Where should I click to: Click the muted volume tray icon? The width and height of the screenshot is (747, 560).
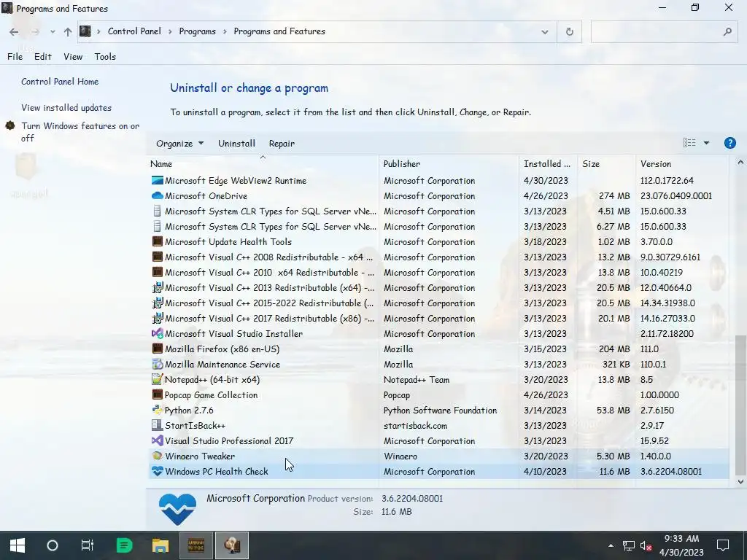(646, 545)
